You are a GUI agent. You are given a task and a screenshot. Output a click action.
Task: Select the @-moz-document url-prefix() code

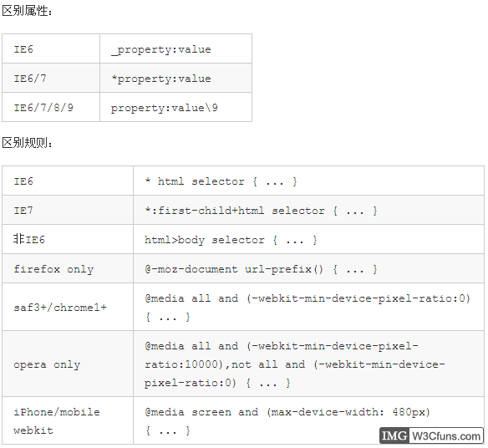click(261, 269)
